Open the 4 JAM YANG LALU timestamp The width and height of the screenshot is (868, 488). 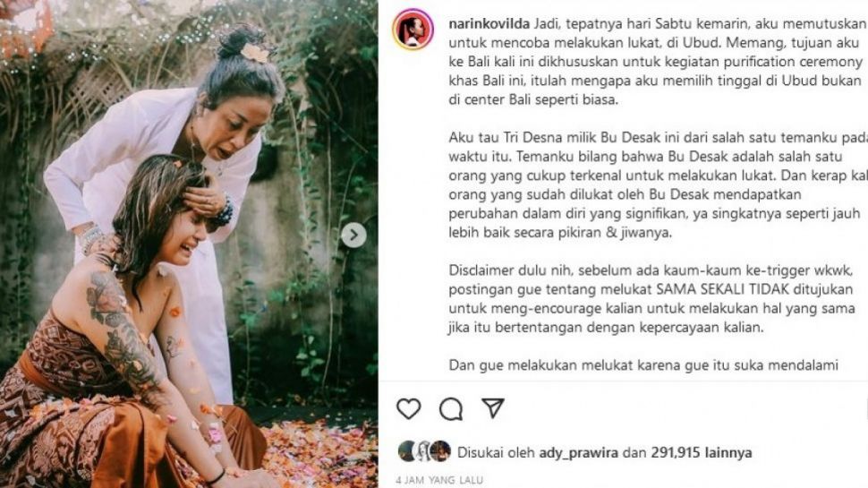[439, 480]
